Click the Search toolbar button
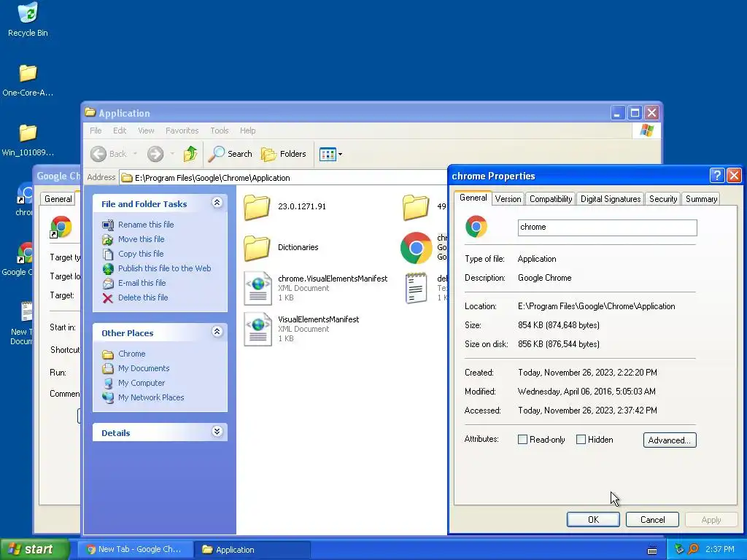Screen dimensions: 747x560 tap(230, 154)
